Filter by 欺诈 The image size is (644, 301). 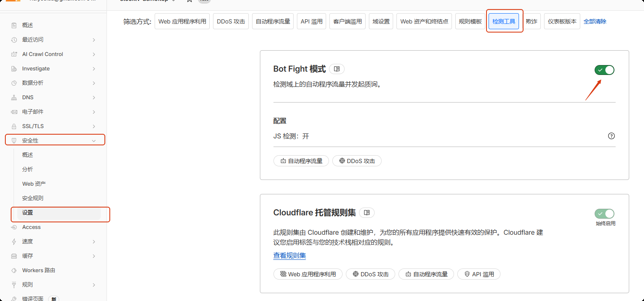coord(531,21)
